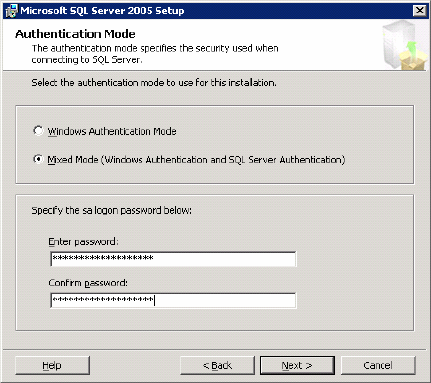Select the Mixed Mode radio button
This screenshot has width=431, height=383.
(x=38, y=159)
